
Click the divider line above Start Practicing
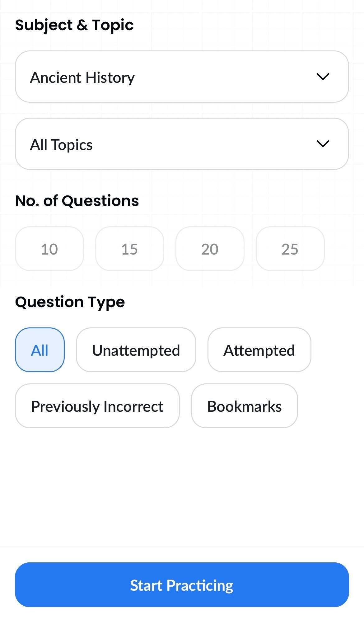tap(182, 547)
